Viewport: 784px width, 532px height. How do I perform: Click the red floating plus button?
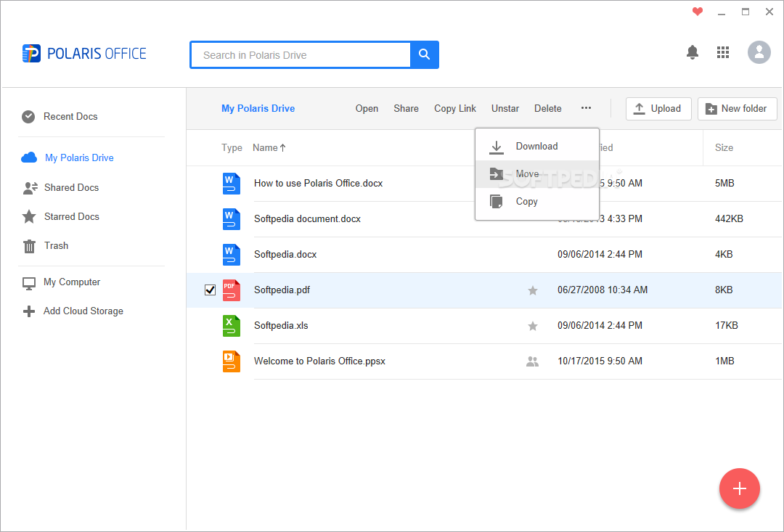click(x=740, y=488)
